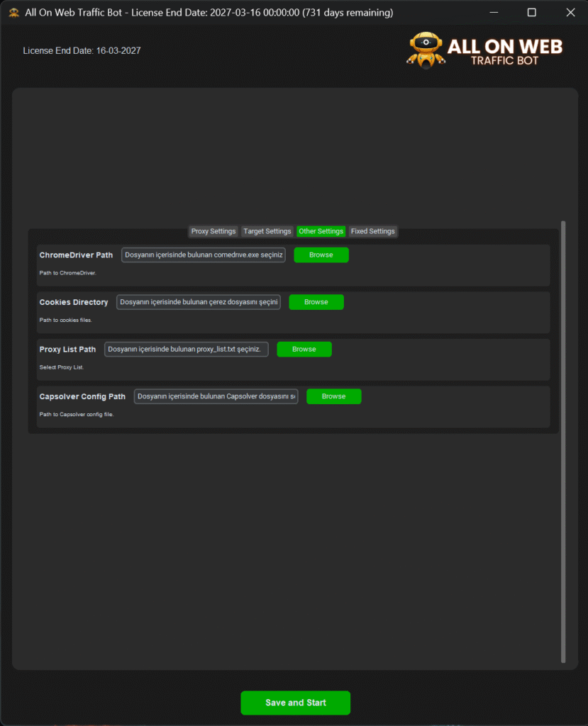The width and height of the screenshot is (588, 726).
Task: Browse for the proxy list file
Action: click(304, 349)
